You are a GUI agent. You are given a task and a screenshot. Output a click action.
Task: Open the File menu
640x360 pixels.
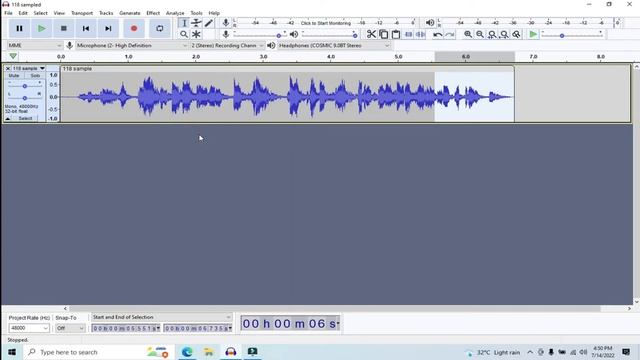click(x=8, y=13)
